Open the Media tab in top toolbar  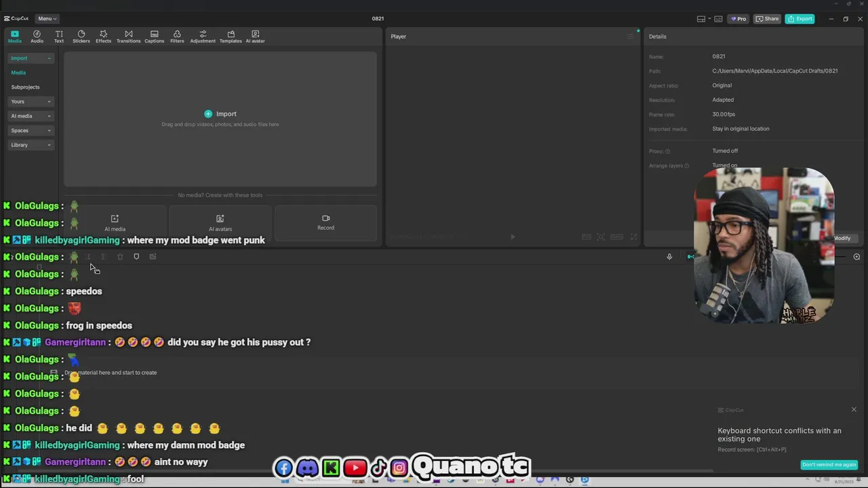(14, 37)
